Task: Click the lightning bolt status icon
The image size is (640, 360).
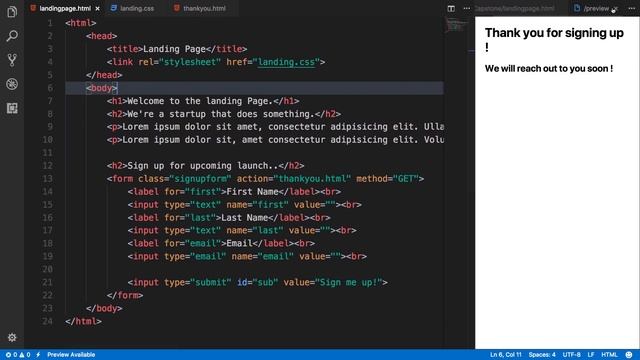Action: [38, 355]
